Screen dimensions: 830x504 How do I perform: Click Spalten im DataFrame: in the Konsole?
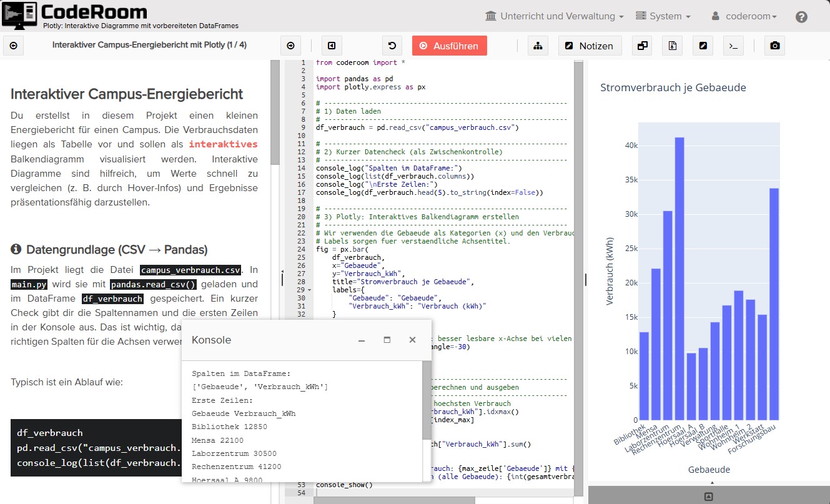coord(241,373)
